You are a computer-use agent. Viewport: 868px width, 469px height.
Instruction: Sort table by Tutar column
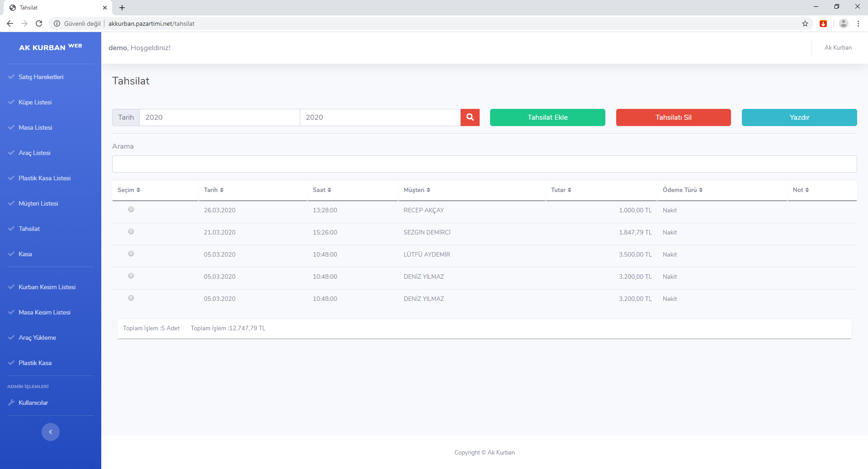[x=561, y=190]
